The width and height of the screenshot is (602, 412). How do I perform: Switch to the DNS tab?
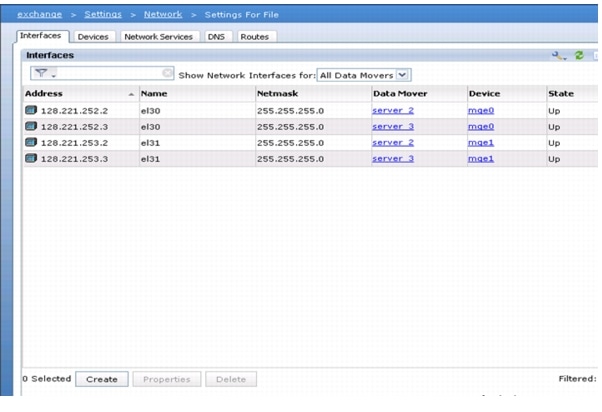pos(216,36)
